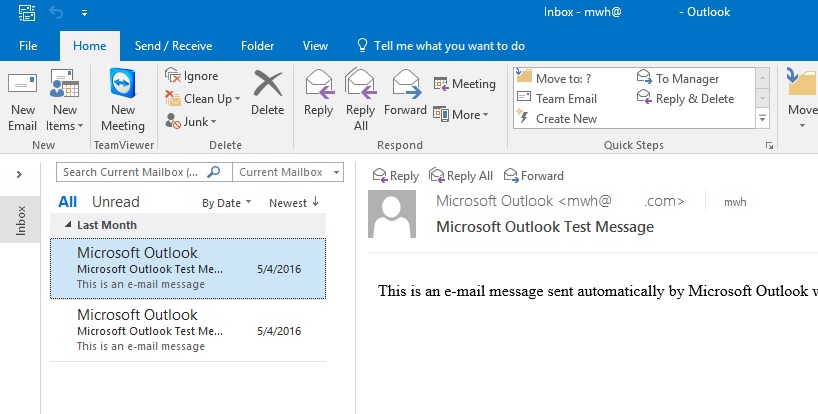
Task: Click the ribbon Reply All button
Action: click(x=360, y=100)
